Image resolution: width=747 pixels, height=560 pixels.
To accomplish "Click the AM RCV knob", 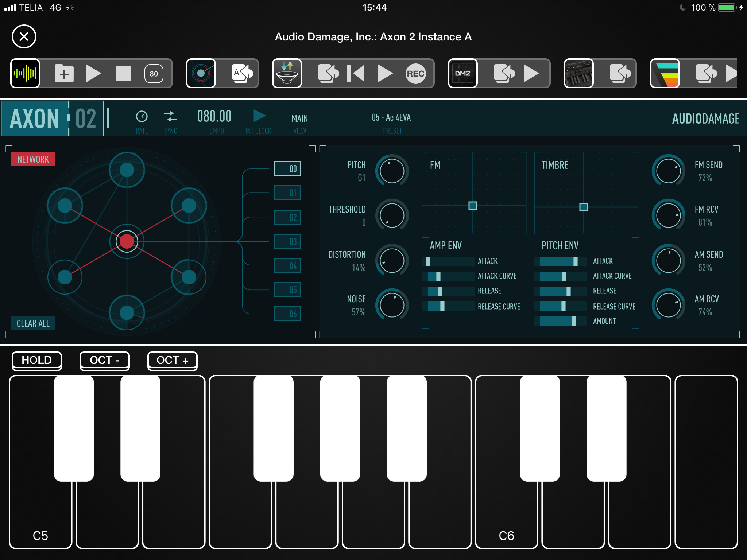I will pos(669,305).
